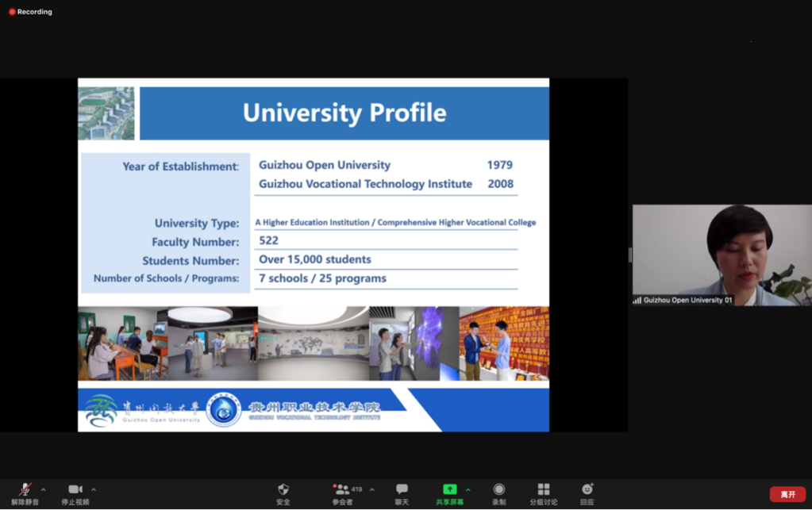
Task: Open the Security shield icon
Action: click(x=283, y=490)
